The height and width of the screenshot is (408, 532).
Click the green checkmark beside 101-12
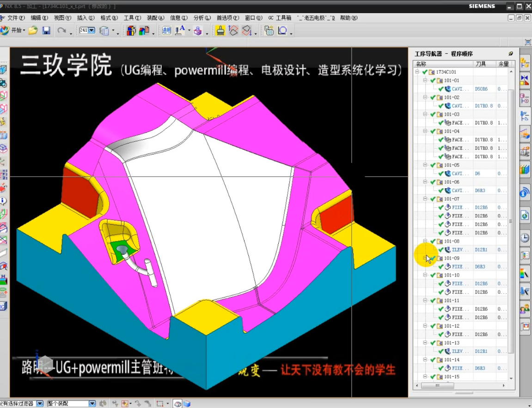tap(433, 326)
